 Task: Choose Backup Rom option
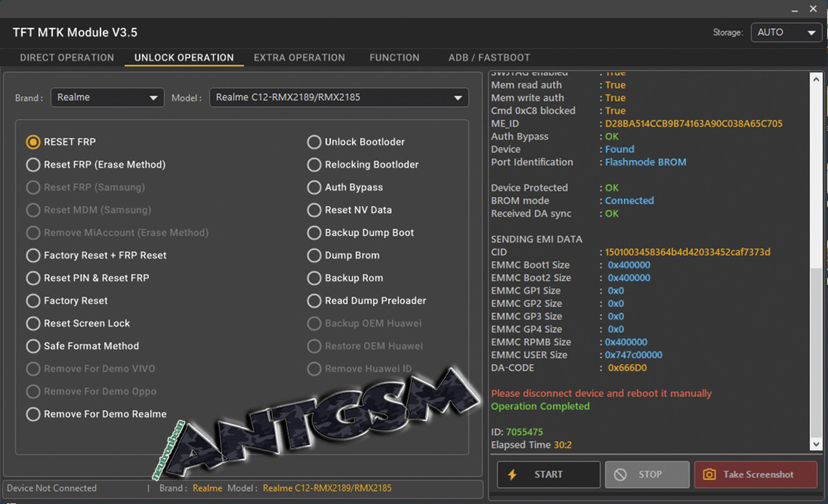pyautogui.click(x=345, y=278)
